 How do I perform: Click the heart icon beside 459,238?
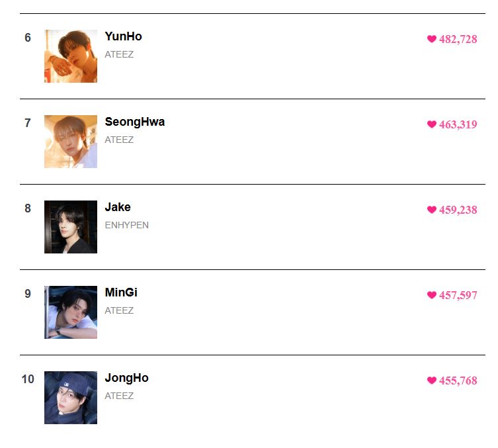(432, 210)
